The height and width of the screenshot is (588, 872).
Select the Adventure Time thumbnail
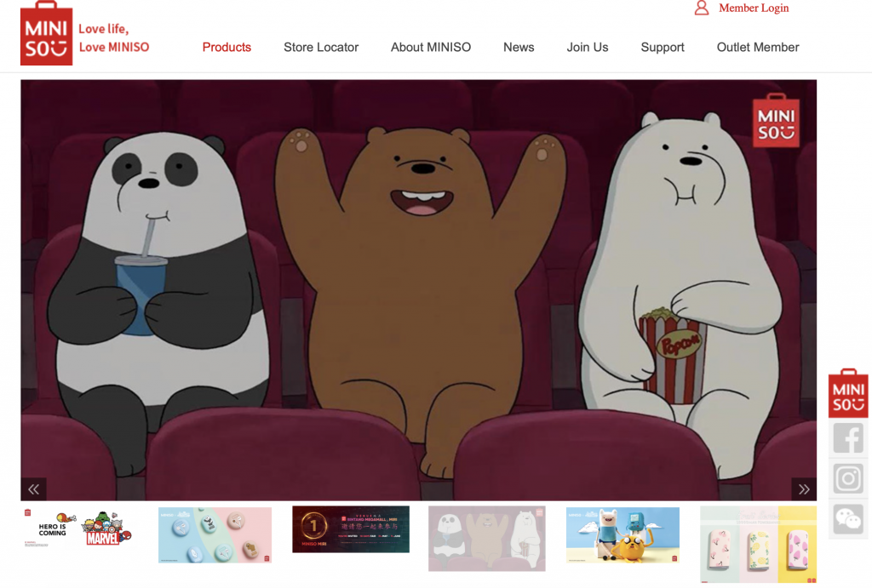(x=622, y=535)
